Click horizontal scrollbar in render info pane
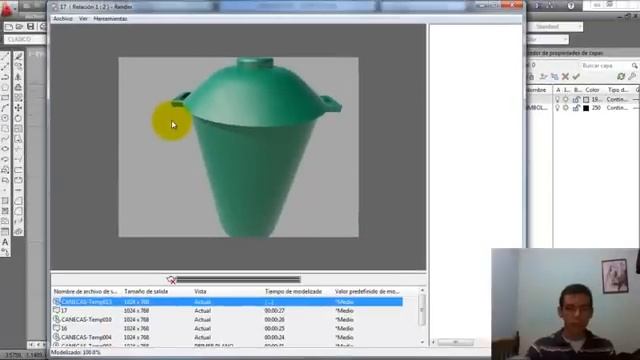Screen dimensions: 640x360 tap(456, 342)
